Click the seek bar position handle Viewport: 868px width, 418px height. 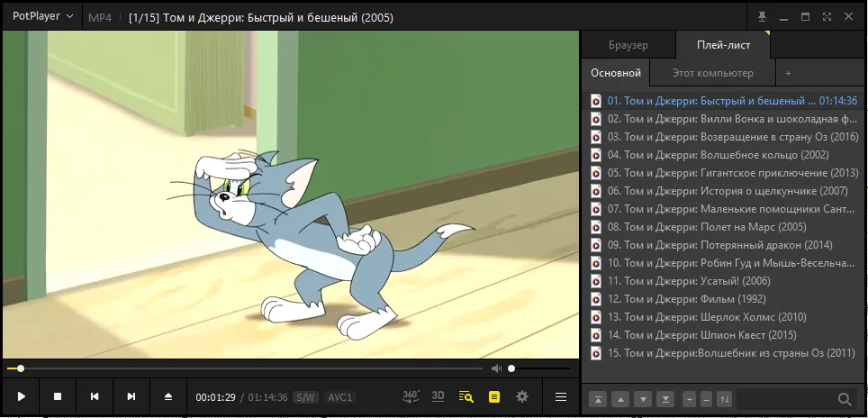coord(21,368)
